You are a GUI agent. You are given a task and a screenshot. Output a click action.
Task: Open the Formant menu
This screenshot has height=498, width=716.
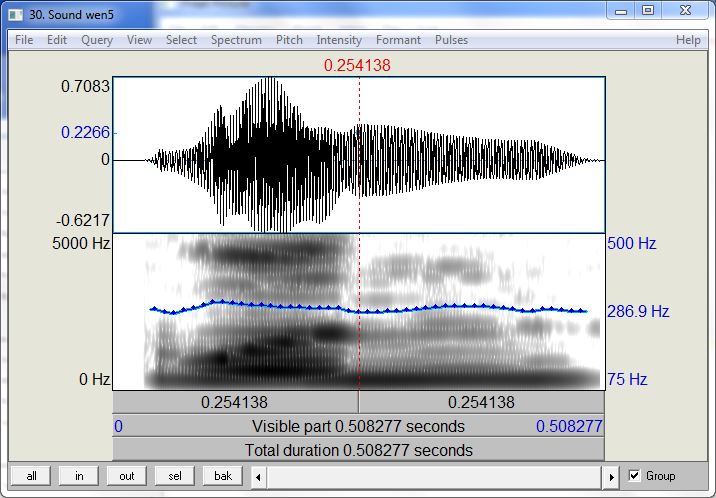click(398, 40)
